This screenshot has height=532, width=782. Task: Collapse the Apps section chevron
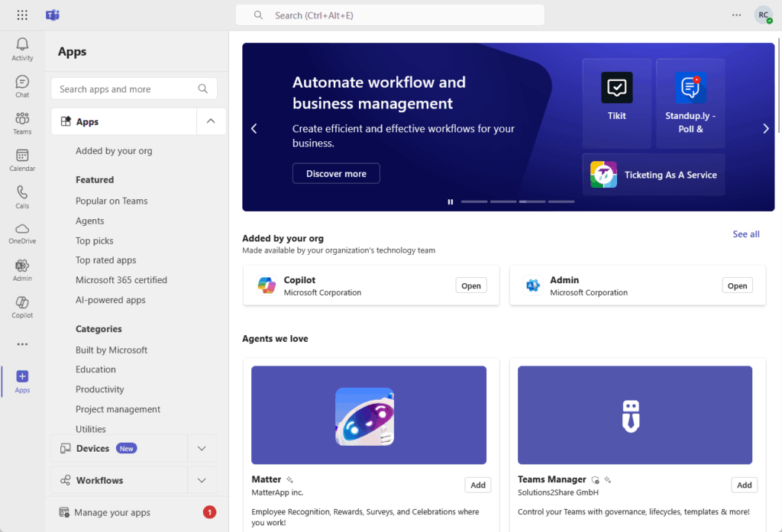[211, 121]
